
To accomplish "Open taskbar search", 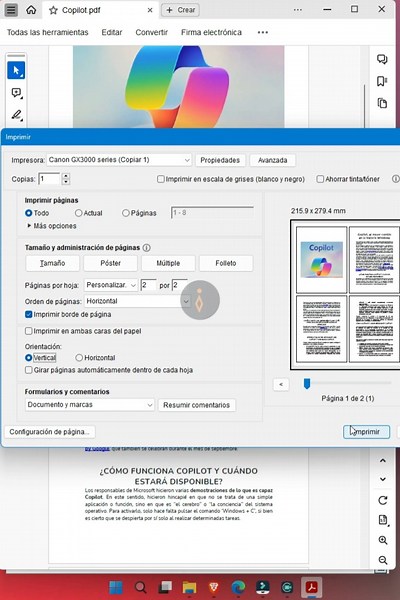I will tap(140, 587).
